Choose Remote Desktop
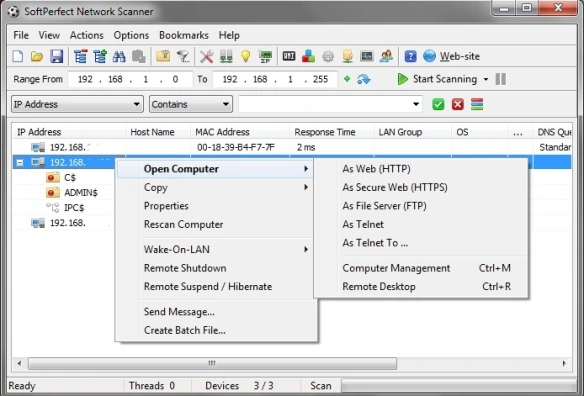The width and height of the screenshot is (584, 396). 420,287
